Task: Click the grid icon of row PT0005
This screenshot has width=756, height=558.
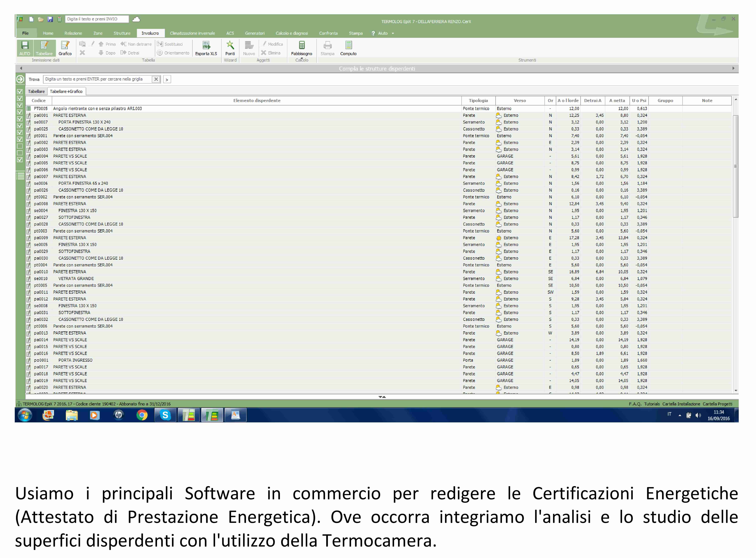Action: pos(29,109)
